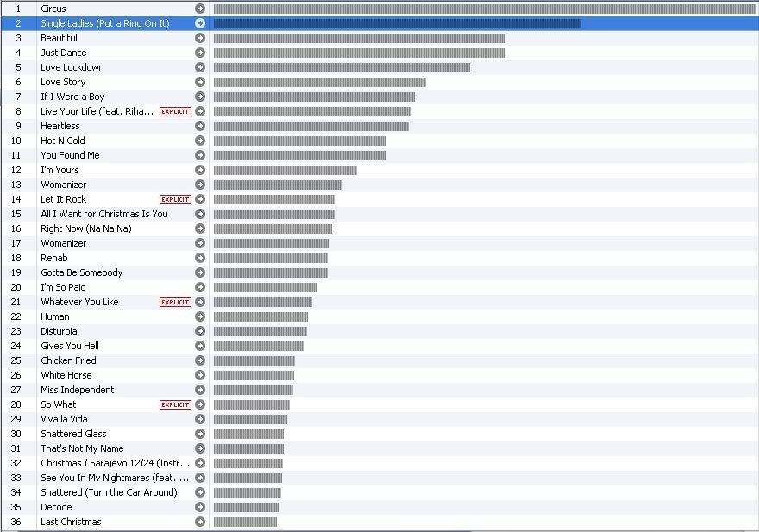Select the Love Story track title
Viewport: 759px width, 532px height.
pyautogui.click(x=63, y=82)
